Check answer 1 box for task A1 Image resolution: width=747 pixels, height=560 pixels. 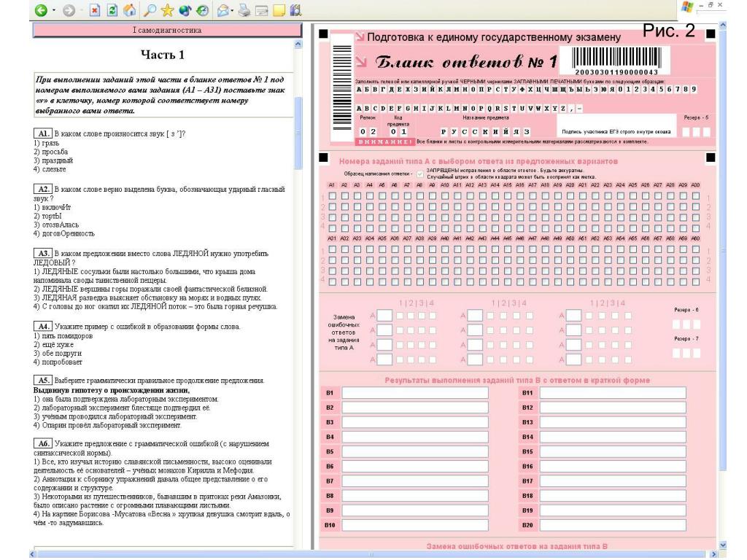click(333, 195)
